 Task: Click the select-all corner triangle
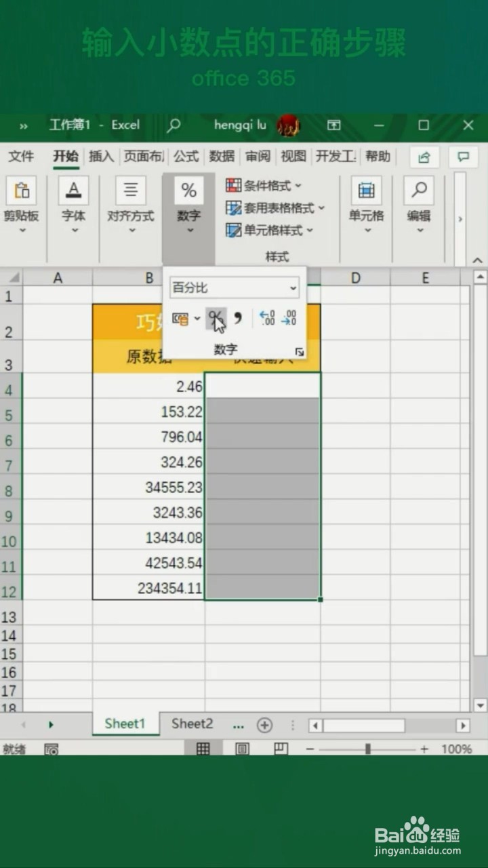coord(13,277)
